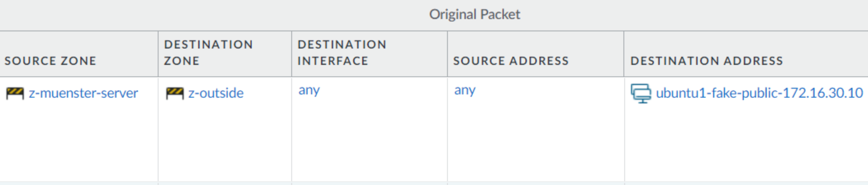Viewport: 868px width, 185px height.
Task: Click the zone icon beside z-muenster-server
Action: 15,93
